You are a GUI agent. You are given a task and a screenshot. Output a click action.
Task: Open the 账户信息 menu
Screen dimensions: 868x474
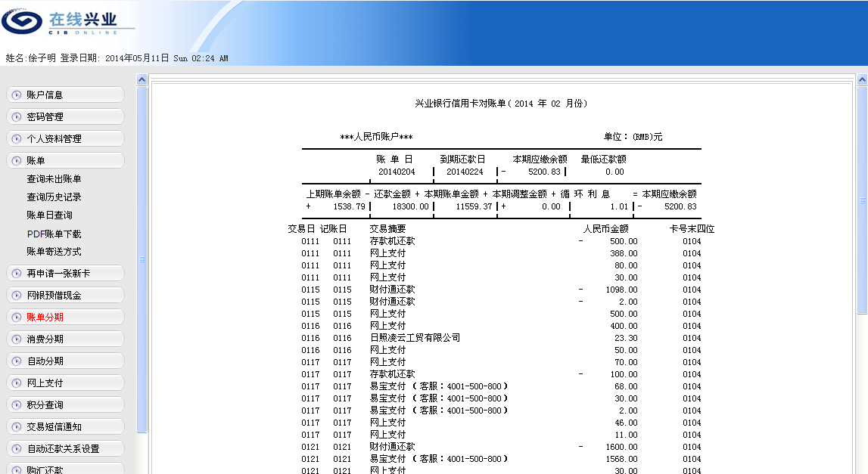click(65, 95)
